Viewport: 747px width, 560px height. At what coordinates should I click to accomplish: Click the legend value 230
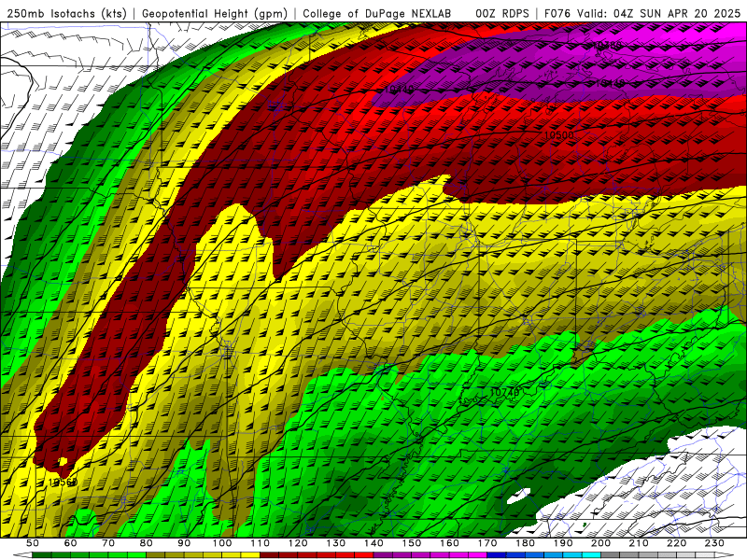(x=714, y=543)
